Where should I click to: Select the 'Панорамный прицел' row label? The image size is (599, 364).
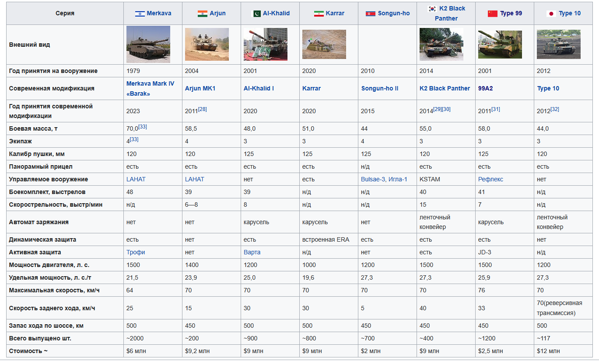65,166
